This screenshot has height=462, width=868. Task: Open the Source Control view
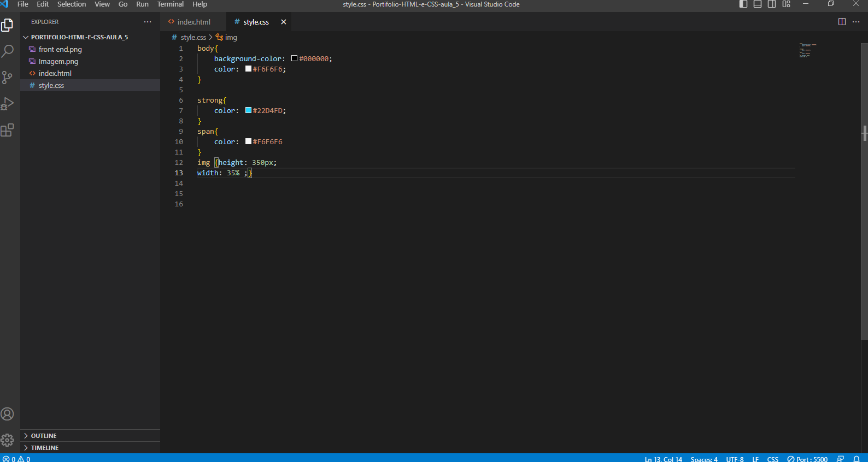tap(8, 78)
